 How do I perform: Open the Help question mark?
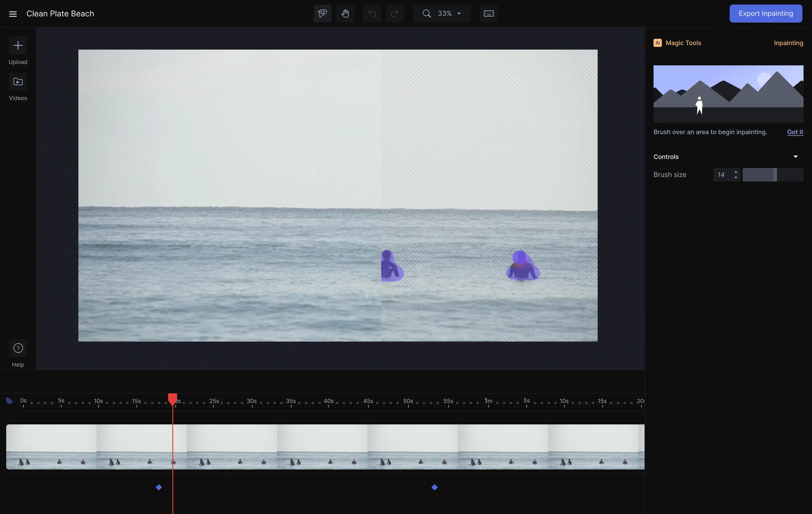point(18,348)
